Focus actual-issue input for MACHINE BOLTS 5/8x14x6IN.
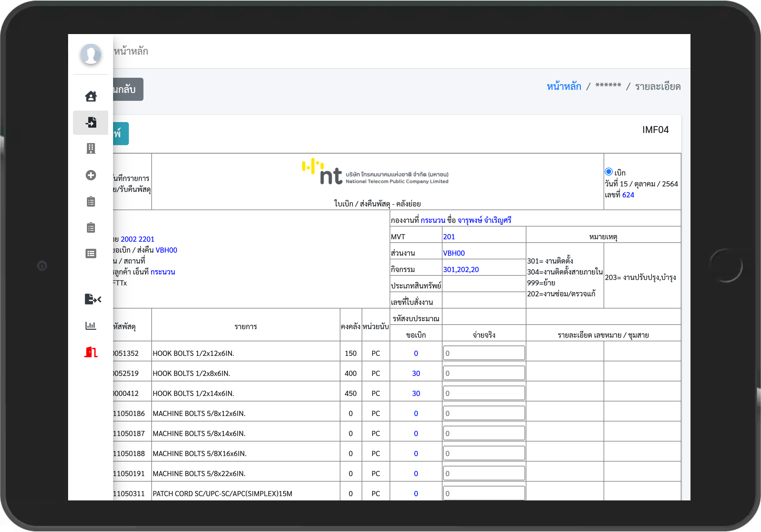This screenshot has width=761, height=532. point(484,433)
